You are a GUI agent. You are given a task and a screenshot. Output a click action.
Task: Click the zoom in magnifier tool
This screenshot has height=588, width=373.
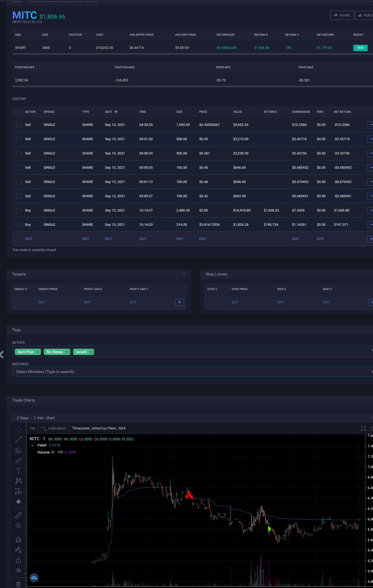18,525
